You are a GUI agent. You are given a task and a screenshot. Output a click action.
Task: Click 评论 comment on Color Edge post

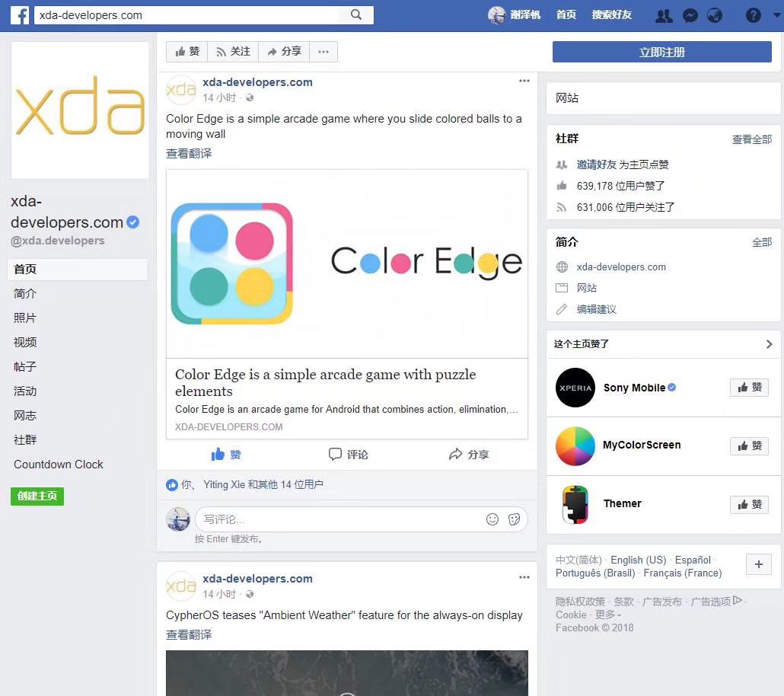(x=348, y=455)
